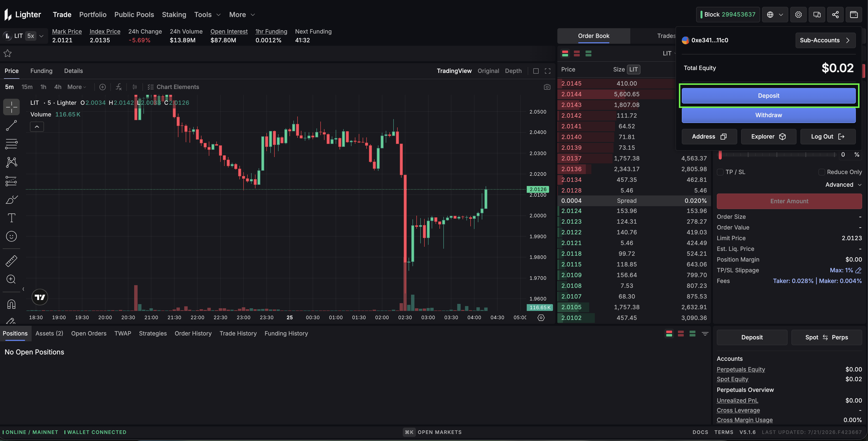Select the Fibonacci retracement lines tool
Viewport: 868px width, 441px height.
11,144
